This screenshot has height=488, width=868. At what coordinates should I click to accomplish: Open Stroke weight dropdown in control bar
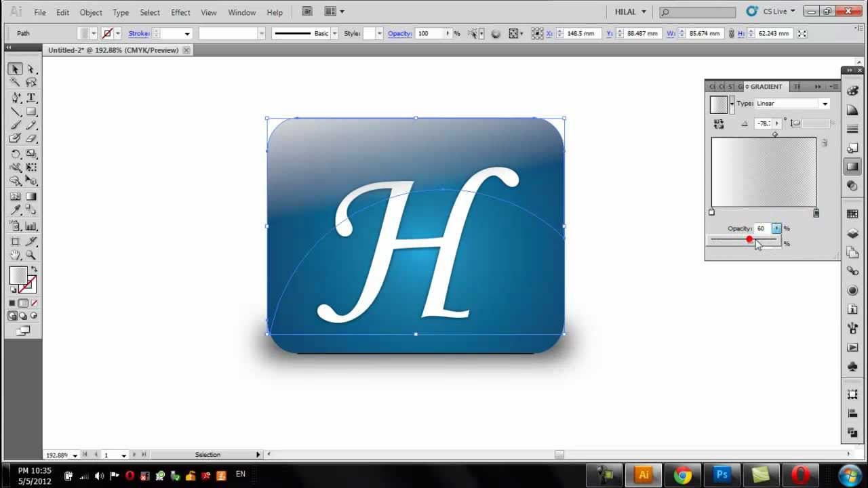(187, 33)
